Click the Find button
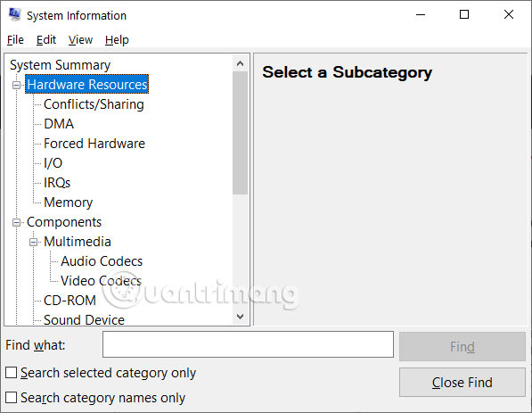Image resolution: width=532 pixels, height=413 pixels. (462, 346)
